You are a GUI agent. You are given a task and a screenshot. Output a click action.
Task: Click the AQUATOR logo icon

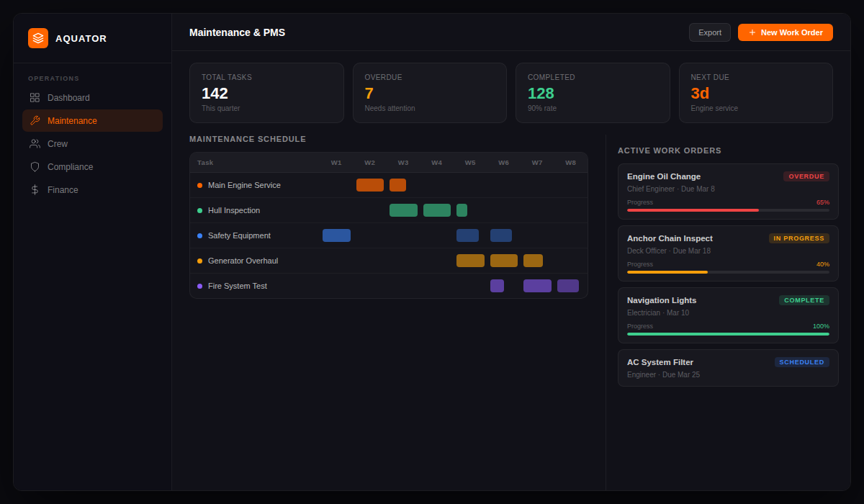point(37,37)
